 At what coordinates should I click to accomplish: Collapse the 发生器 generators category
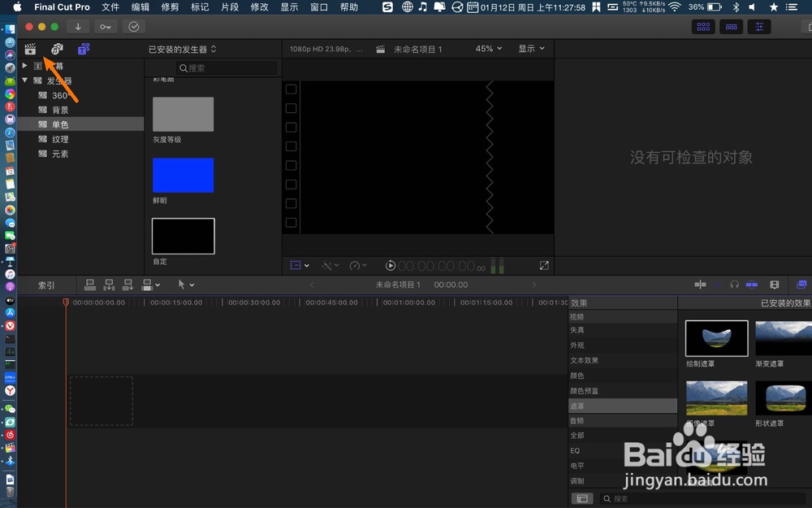(x=24, y=80)
